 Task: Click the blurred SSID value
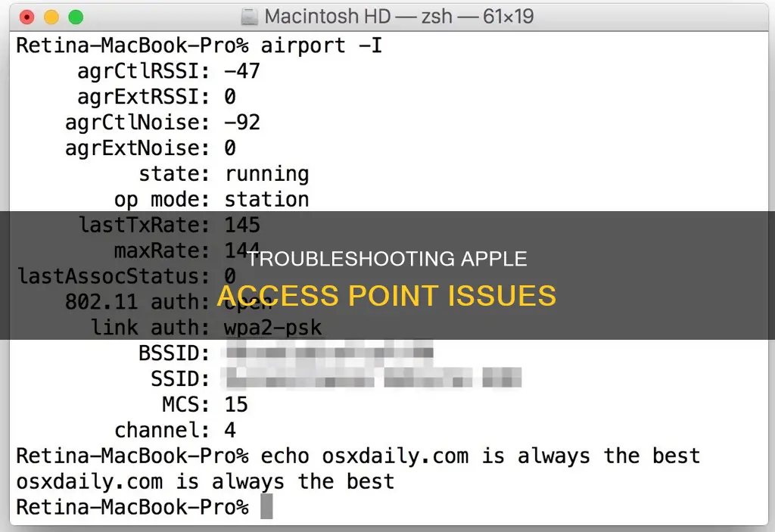(x=373, y=378)
